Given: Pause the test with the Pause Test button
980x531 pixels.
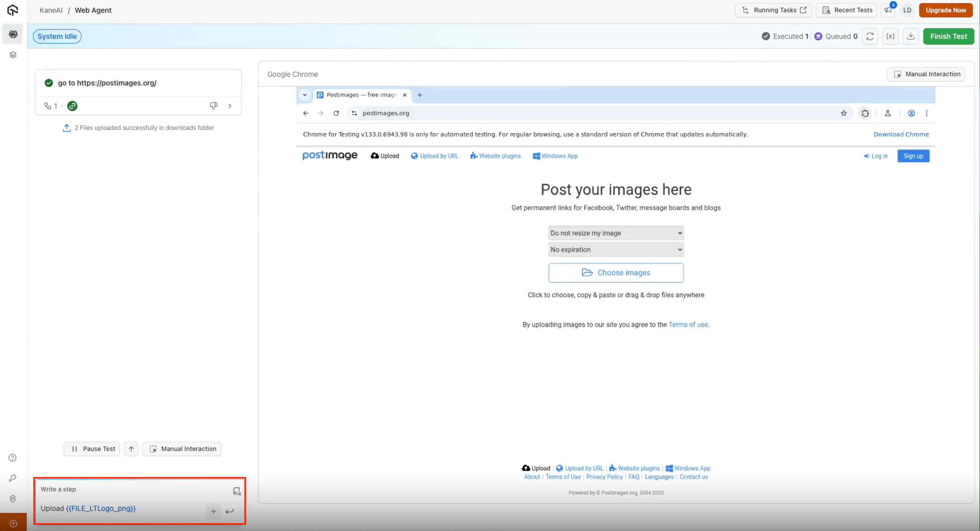Looking at the screenshot, I should tap(92, 449).
